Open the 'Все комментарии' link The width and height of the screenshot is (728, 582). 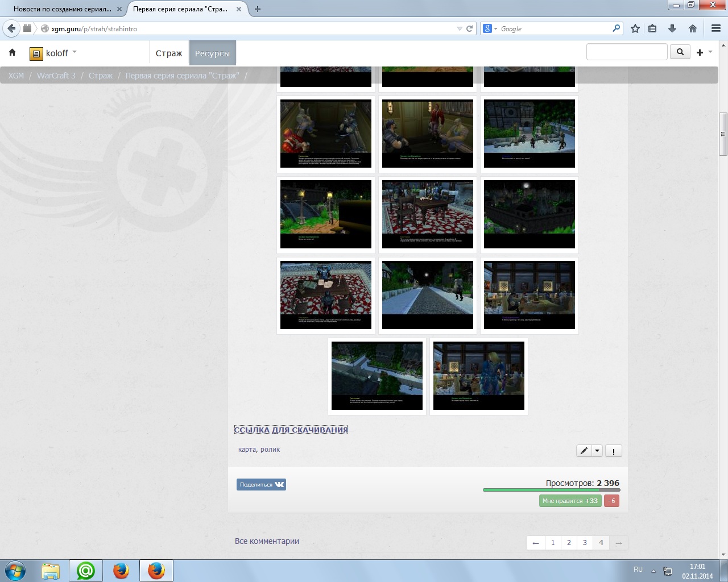click(267, 541)
